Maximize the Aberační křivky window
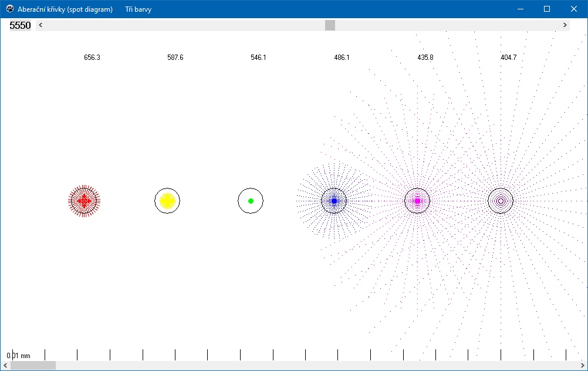Viewport: 588px width, 371px height. click(547, 9)
